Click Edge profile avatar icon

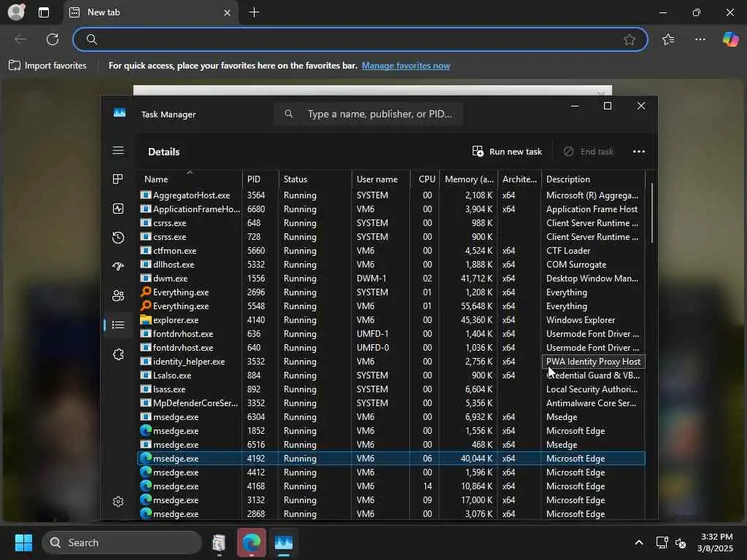tap(17, 12)
